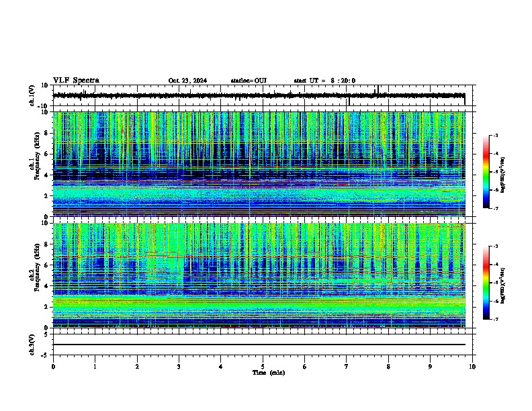532x411 pixels.
Task: Click the "Time (min)" axis title
Action: pos(269,373)
